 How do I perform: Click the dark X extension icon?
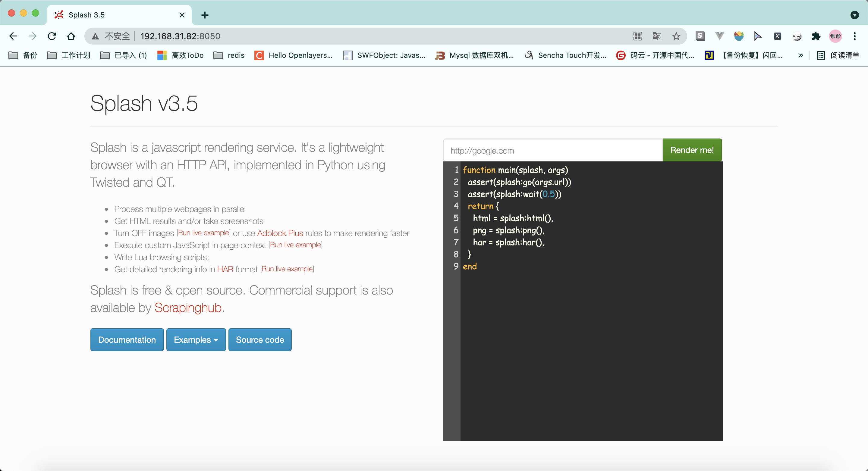click(777, 36)
